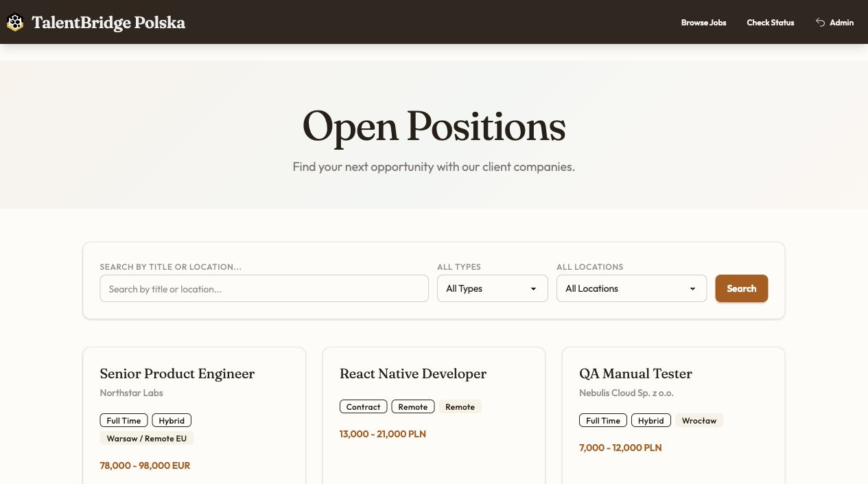Click the outlined Remote tag on React Native Developer
Viewport: 868px width, 484px height.
tap(413, 406)
